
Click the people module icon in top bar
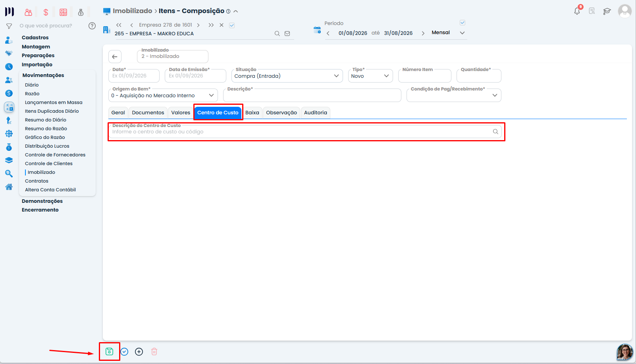click(x=28, y=12)
